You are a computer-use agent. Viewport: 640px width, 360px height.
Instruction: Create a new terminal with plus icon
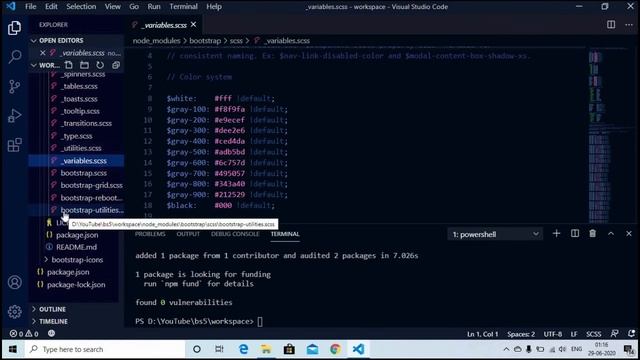click(556, 233)
